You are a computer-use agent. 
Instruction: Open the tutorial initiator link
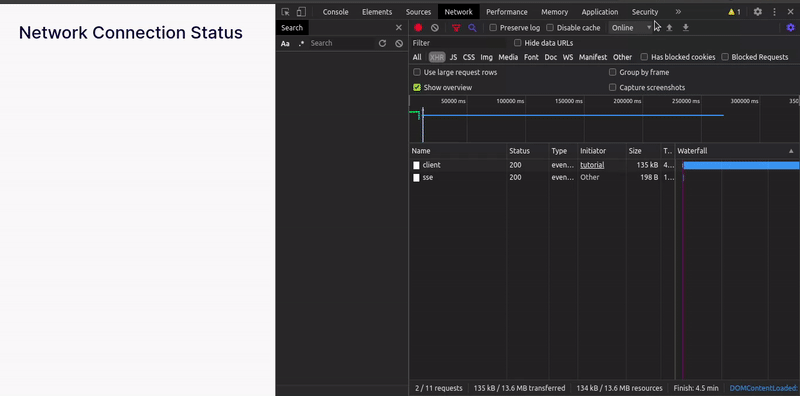(592, 165)
